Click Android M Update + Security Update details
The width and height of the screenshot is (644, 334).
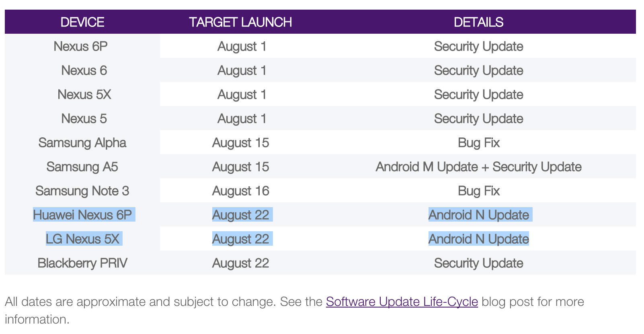pos(478,167)
